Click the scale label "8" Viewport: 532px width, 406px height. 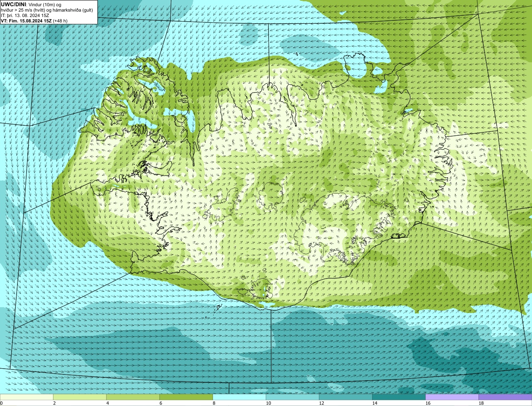[214, 403]
